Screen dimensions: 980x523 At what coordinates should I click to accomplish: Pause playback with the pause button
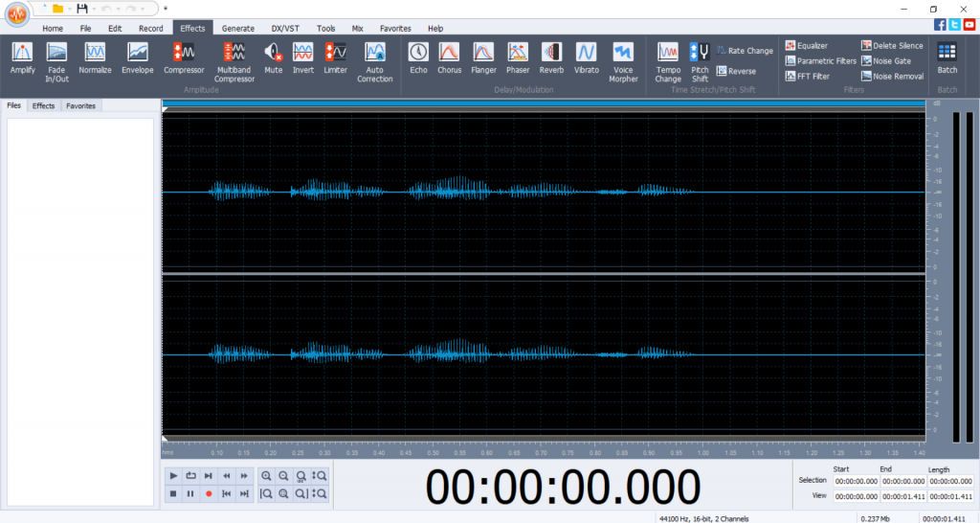(190, 493)
